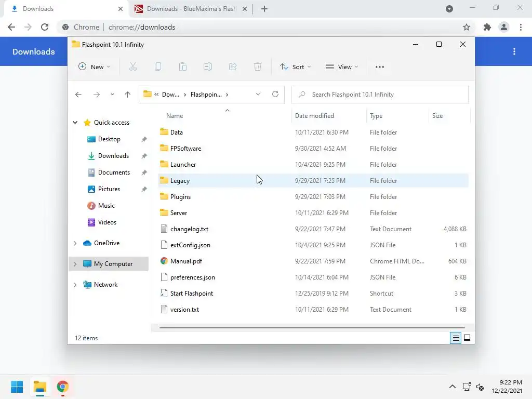Refresh the Flashpoint folder view
Image resolution: width=532 pixels, height=399 pixels.
pyautogui.click(x=275, y=95)
